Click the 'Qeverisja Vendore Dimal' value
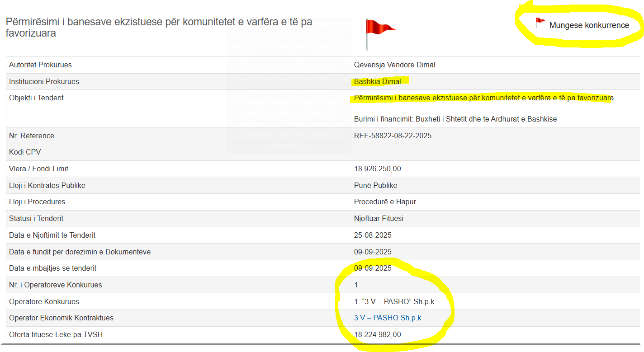Image resolution: width=644 pixels, height=352 pixels. pos(394,65)
